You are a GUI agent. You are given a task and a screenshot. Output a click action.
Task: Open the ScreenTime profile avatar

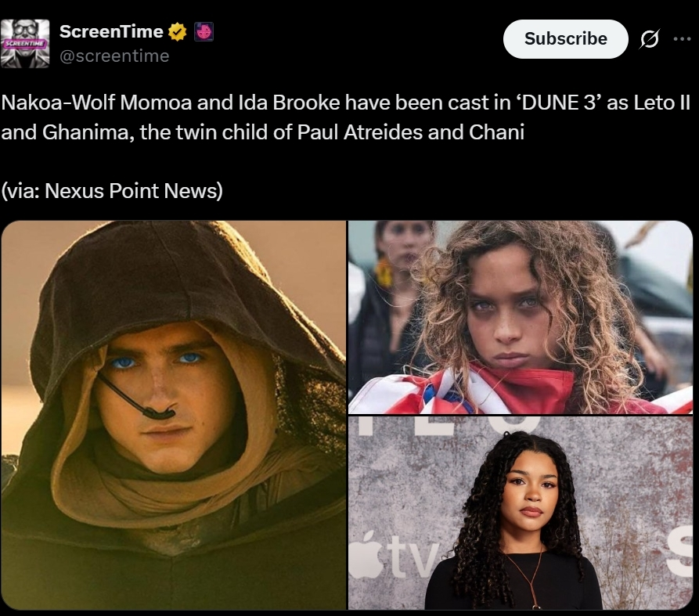point(25,43)
